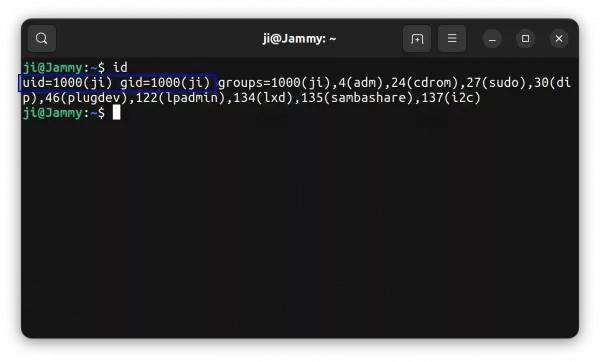Viewport: 600px width, 362px height.
Task: Click the 4(adm) group entry
Action: (x=360, y=83)
